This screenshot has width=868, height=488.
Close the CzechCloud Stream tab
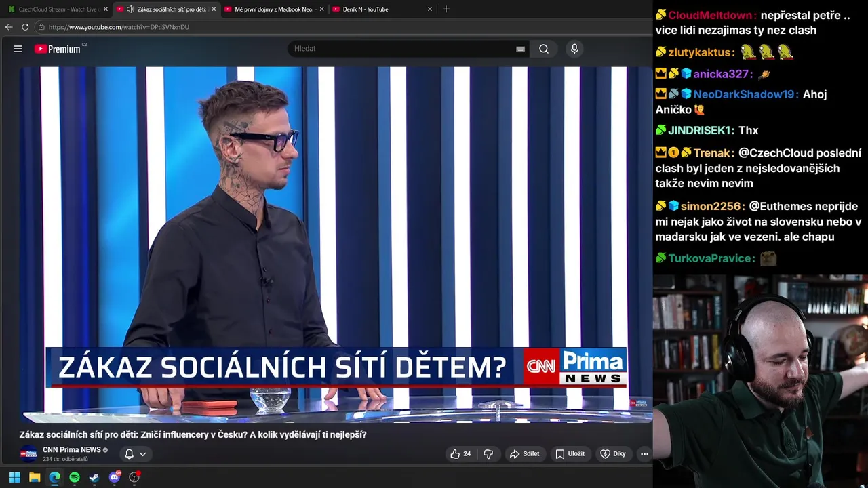tap(106, 9)
